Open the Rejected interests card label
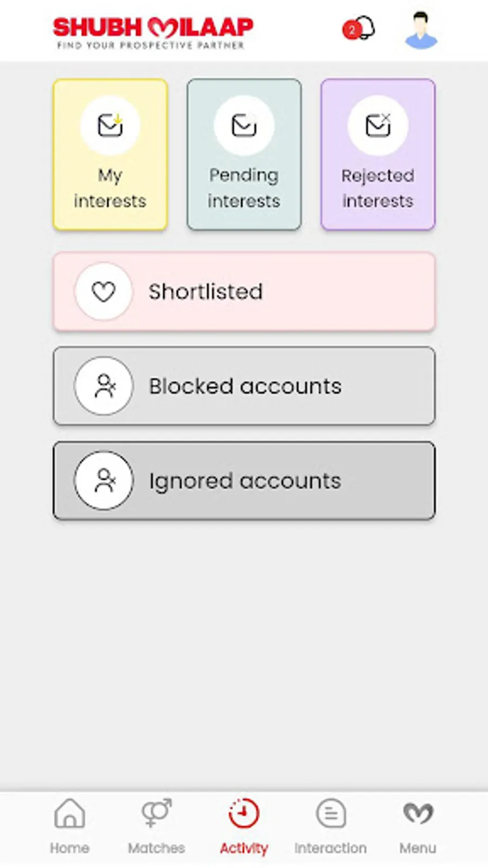This screenshot has height=868, width=488. coord(377,188)
